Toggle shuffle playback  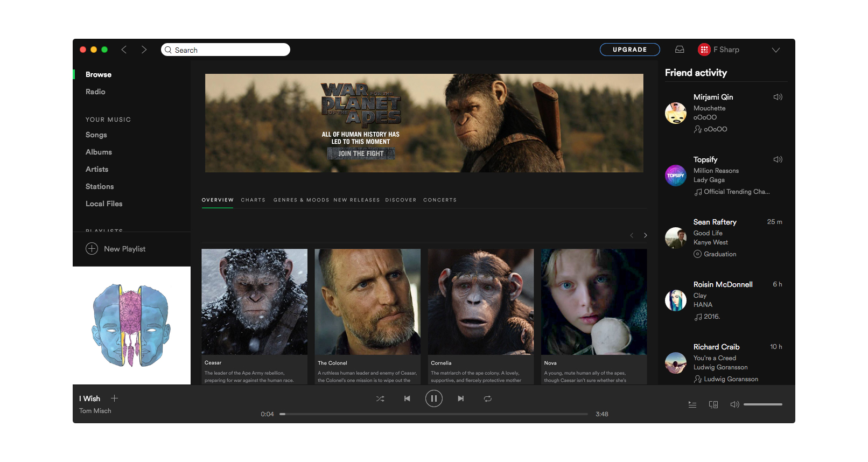380,399
